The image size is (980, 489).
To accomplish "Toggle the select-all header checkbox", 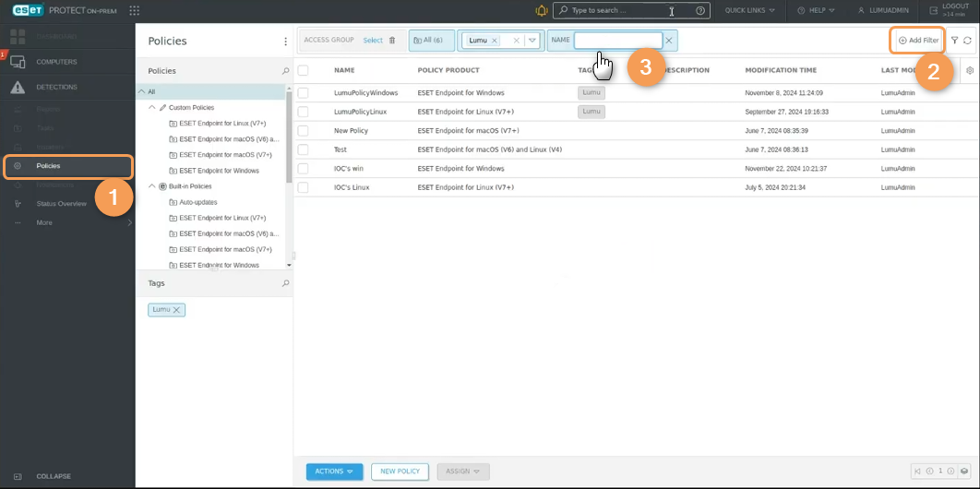I will (303, 70).
